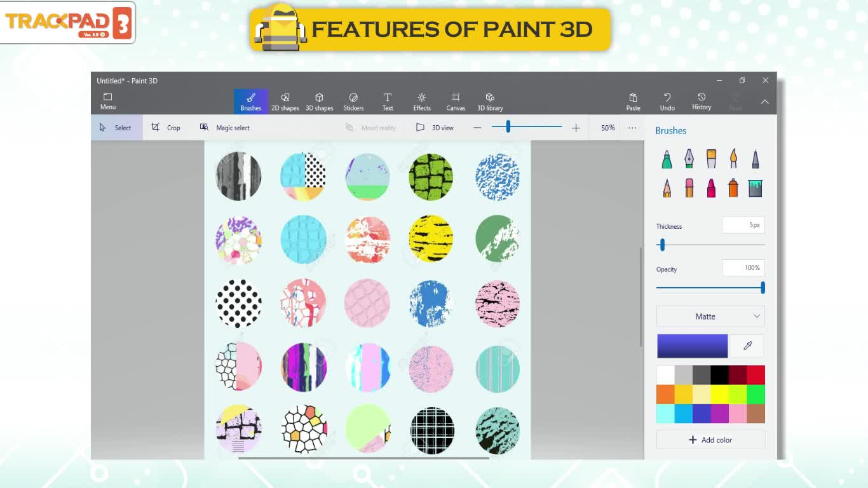Open the Canvas tab

pos(456,102)
